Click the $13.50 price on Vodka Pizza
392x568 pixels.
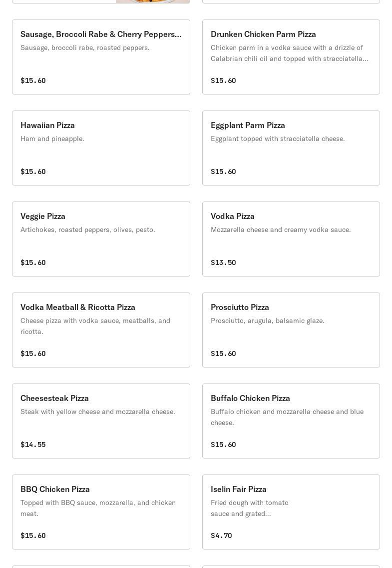[223, 262]
